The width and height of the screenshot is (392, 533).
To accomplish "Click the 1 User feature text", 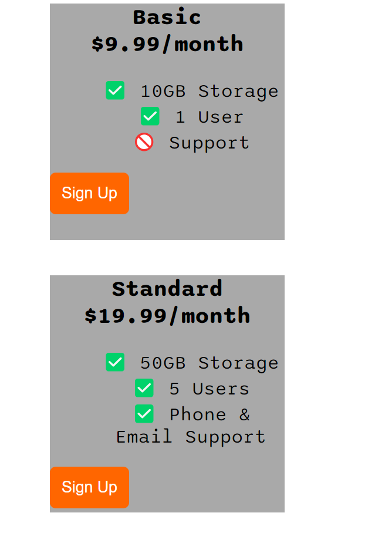I will [209, 117].
